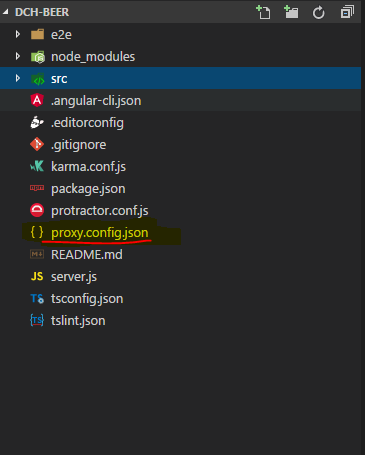Click the Protractor icon beside protractor.conf.js
Viewport: 365px width, 455px height.
pyautogui.click(x=37, y=210)
